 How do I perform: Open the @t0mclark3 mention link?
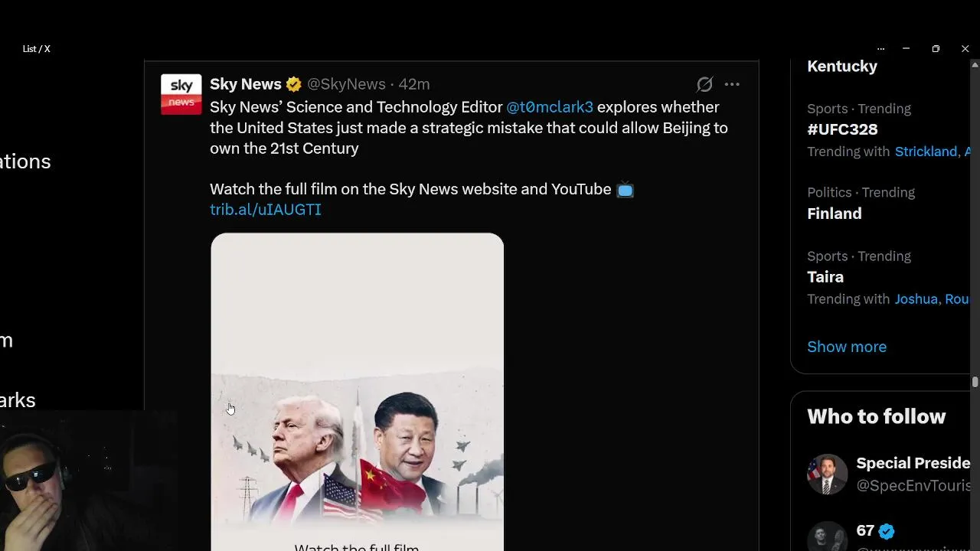tap(550, 107)
